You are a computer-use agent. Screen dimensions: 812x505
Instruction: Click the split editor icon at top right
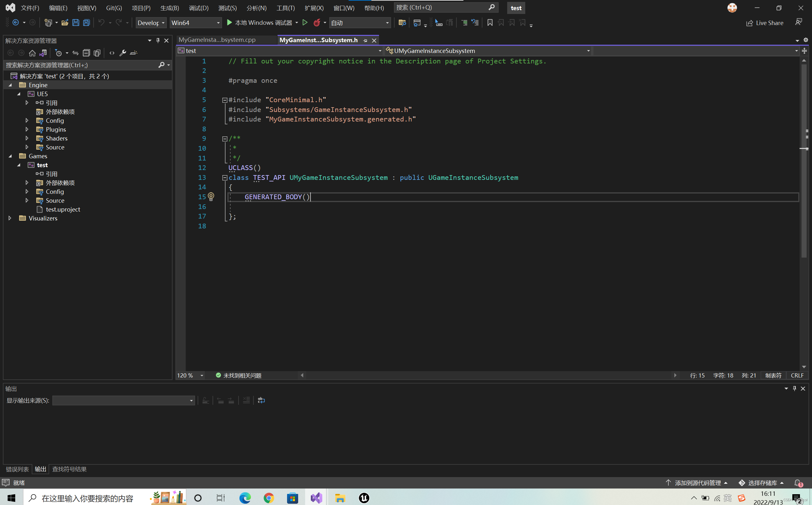coord(804,51)
